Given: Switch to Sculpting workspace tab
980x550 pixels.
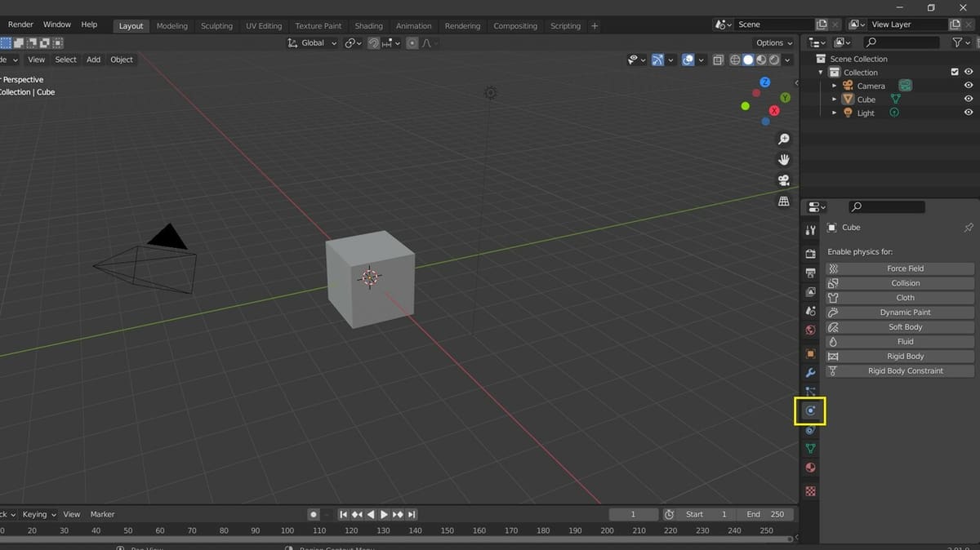Looking at the screenshot, I should pos(216,26).
